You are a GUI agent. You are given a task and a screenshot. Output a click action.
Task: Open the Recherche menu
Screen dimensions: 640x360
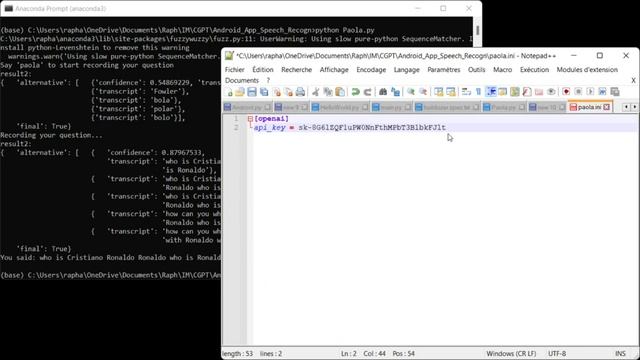click(x=296, y=70)
